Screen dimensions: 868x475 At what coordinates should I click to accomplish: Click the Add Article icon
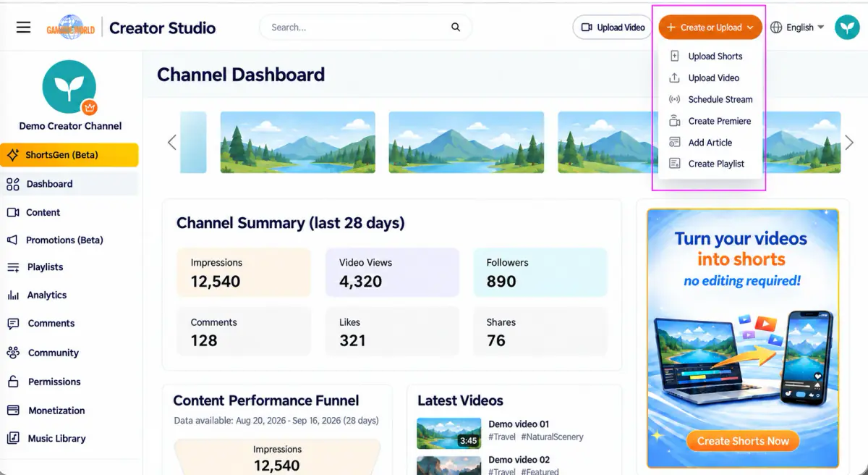(675, 143)
